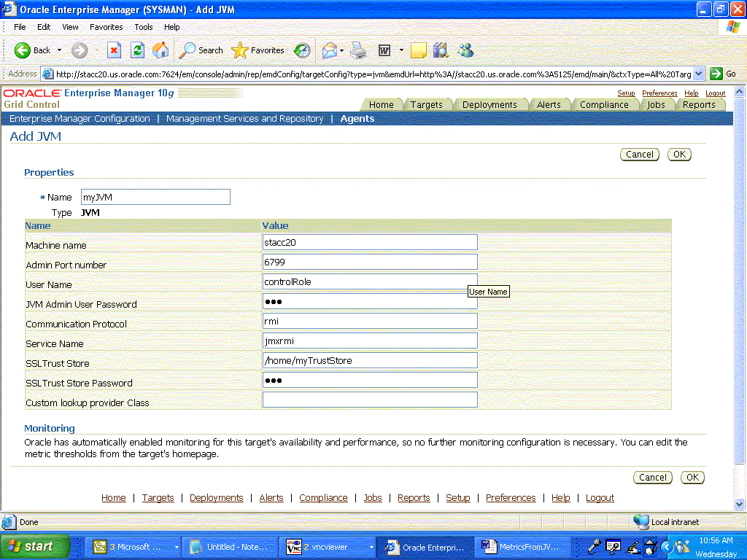
Task: Click the bottom OK button
Action: coord(693,477)
